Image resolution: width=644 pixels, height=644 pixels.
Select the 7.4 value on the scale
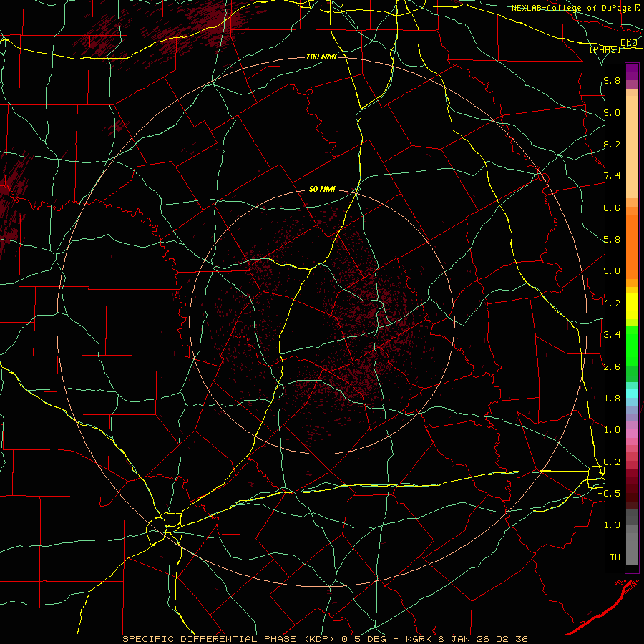612,176
